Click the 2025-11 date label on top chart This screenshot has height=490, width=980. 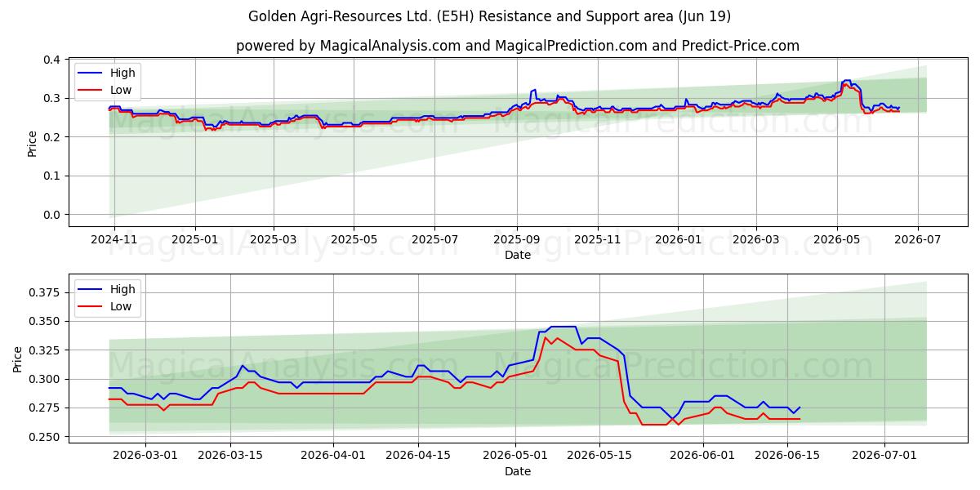[x=598, y=239]
